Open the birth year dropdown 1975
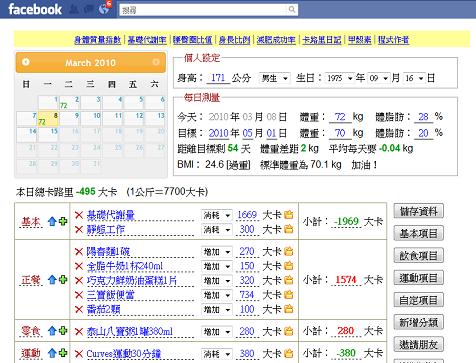 [340, 78]
